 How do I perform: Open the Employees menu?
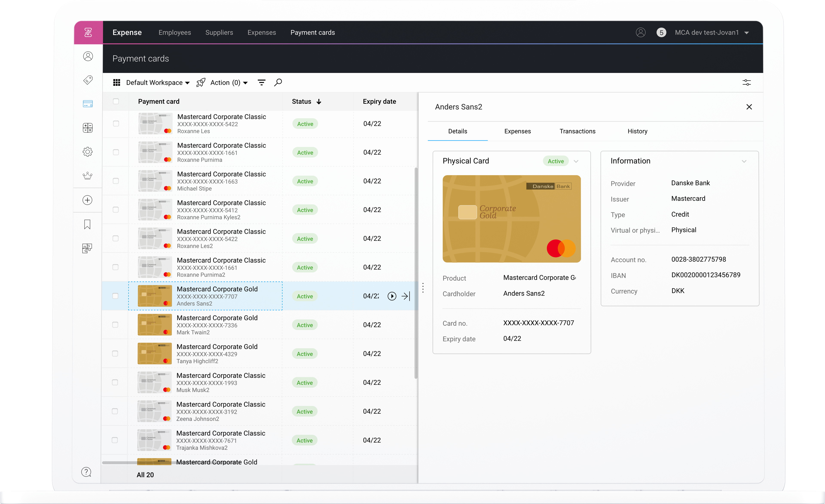pos(175,32)
